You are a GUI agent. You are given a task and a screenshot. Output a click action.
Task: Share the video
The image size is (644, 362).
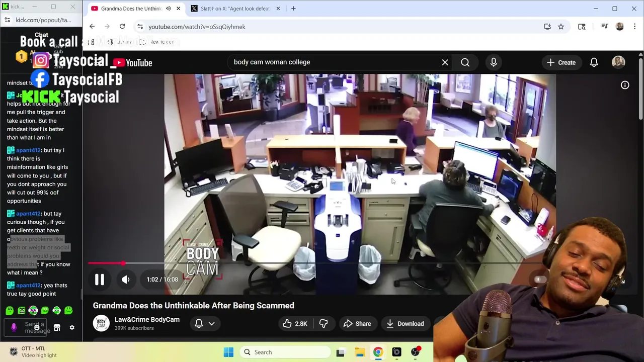[357, 324]
